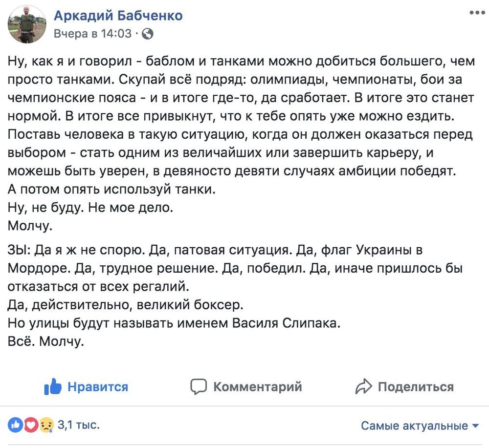This screenshot has height=448, width=489.
Task: Click the red heart reaction emoji
Action: coord(31,425)
